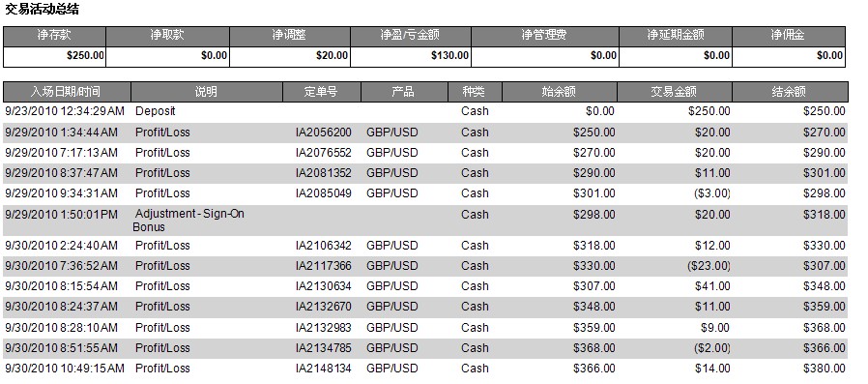Screen dimensions: 868x384
Task: Select the ($23.00) loss amount
Action: click(x=709, y=266)
